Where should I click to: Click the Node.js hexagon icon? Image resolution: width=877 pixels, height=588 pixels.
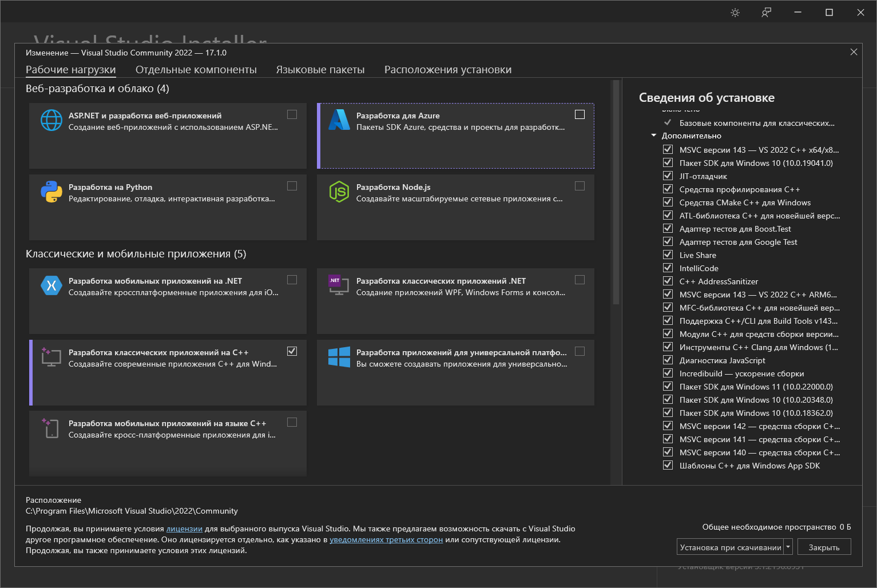339,192
